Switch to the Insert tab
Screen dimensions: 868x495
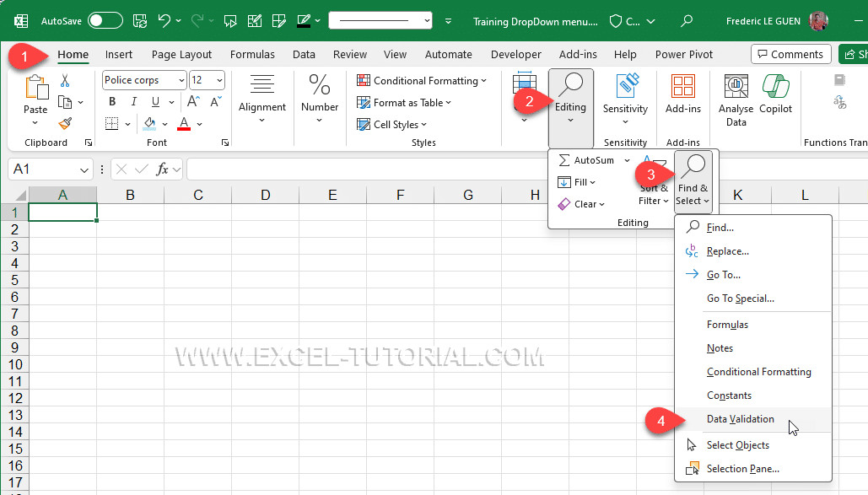tap(118, 54)
